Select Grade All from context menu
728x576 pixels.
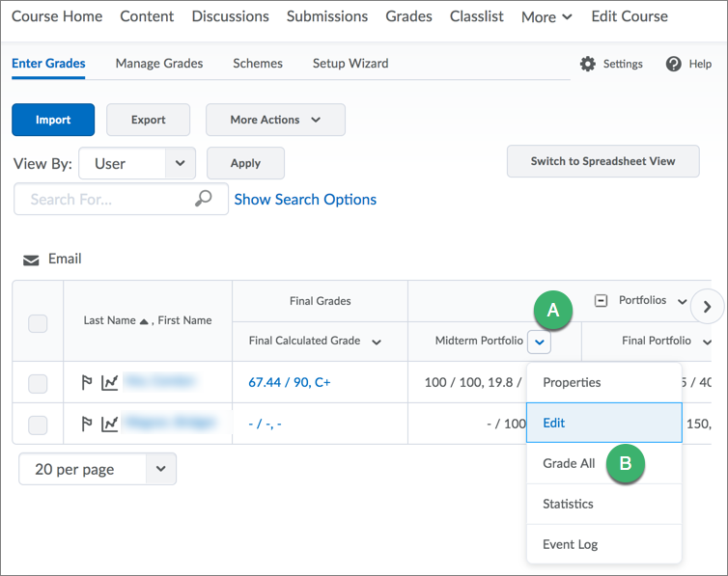[x=569, y=463]
